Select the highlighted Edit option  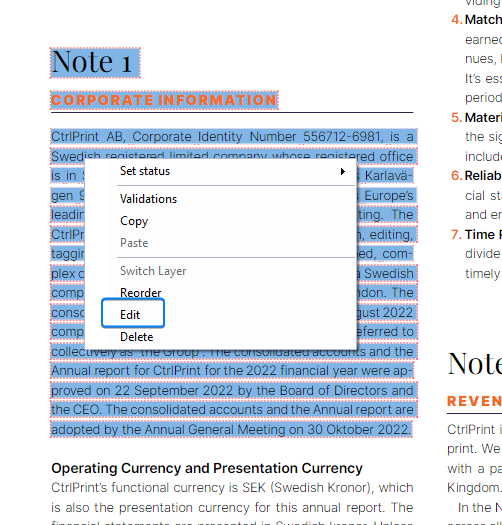(133, 313)
